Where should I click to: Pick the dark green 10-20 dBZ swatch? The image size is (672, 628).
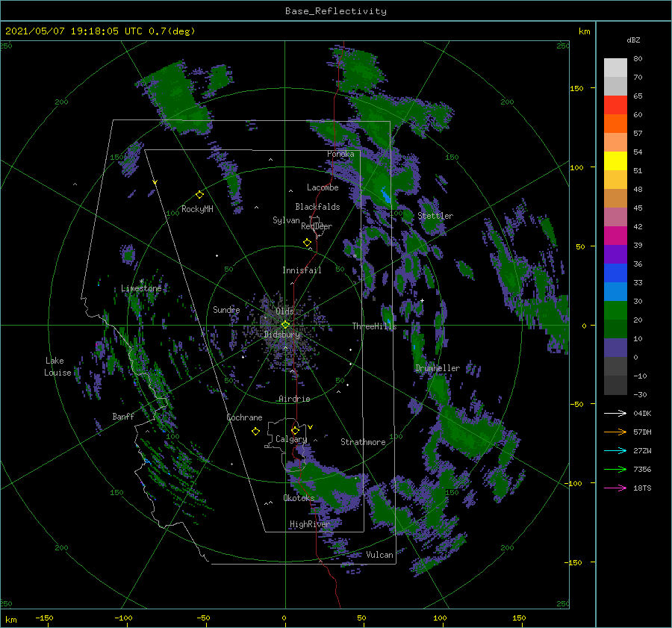pos(615,329)
